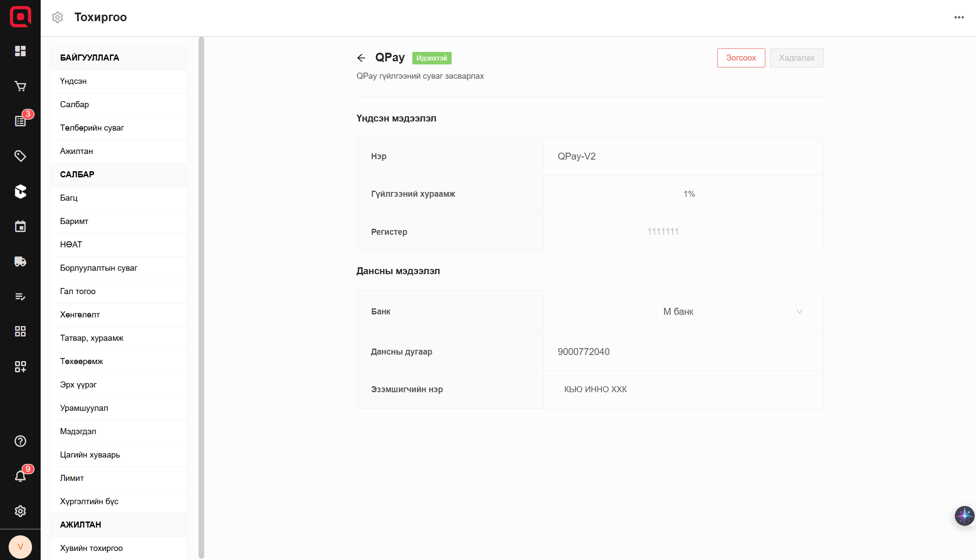Click the price tag icon in sidebar
Image resolution: width=976 pixels, height=560 pixels.
(x=20, y=156)
